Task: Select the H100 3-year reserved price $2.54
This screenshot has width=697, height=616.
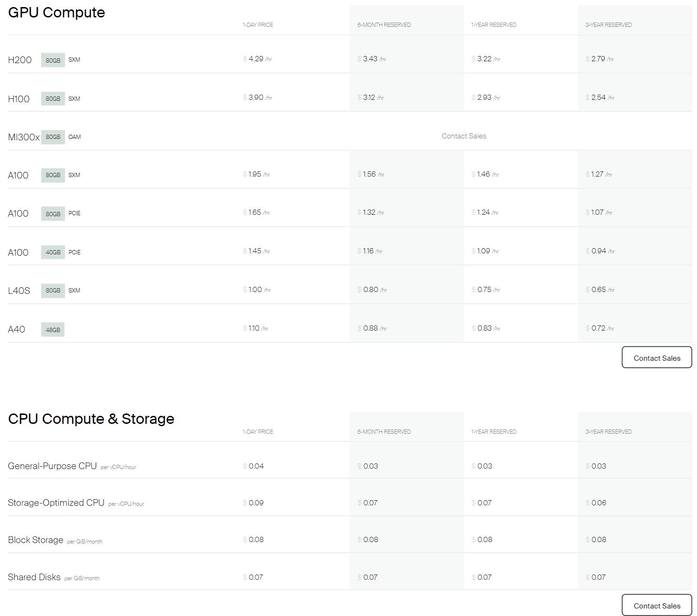Action: 600,97
